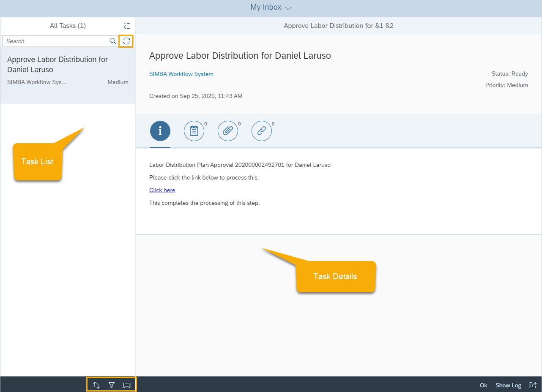Open the group-by options icon

[x=126, y=385]
